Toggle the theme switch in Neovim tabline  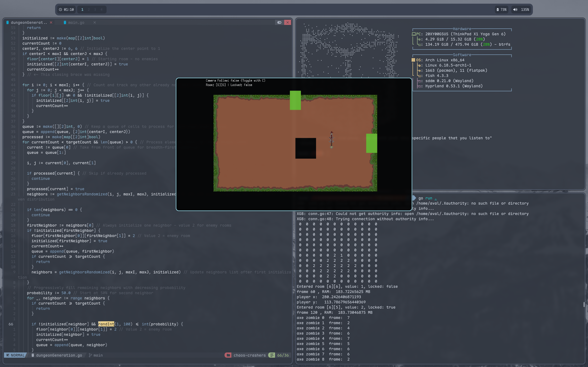click(x=279, y=22)
